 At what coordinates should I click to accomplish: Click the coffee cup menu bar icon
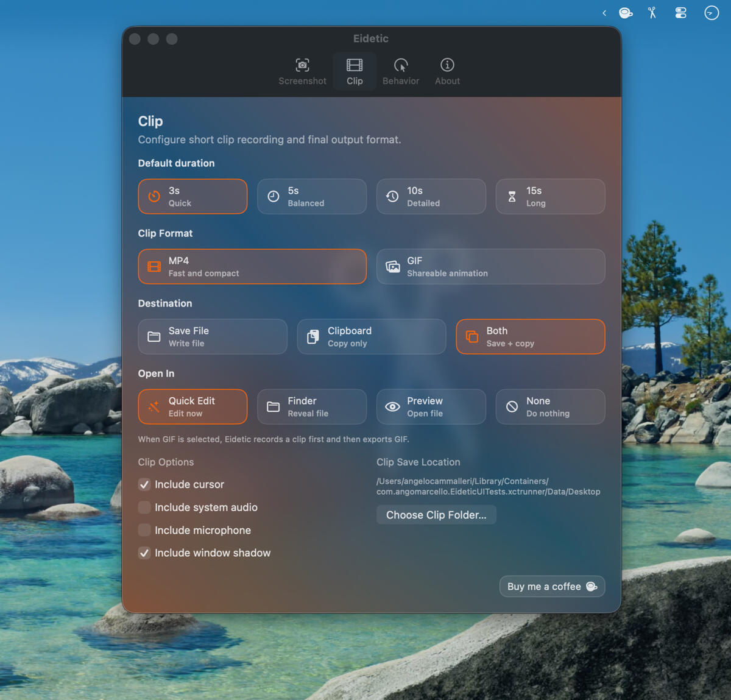click(x=626, y=13)
